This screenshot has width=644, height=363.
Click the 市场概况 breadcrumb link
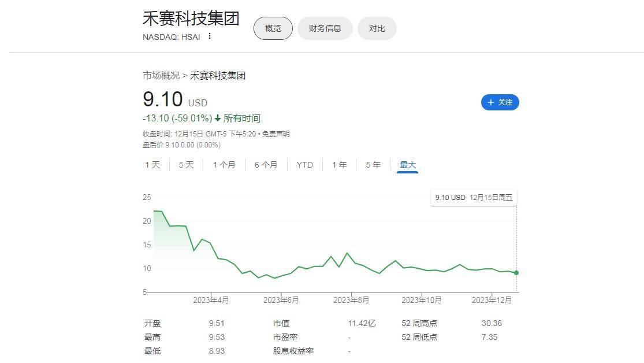click(161, 76)
